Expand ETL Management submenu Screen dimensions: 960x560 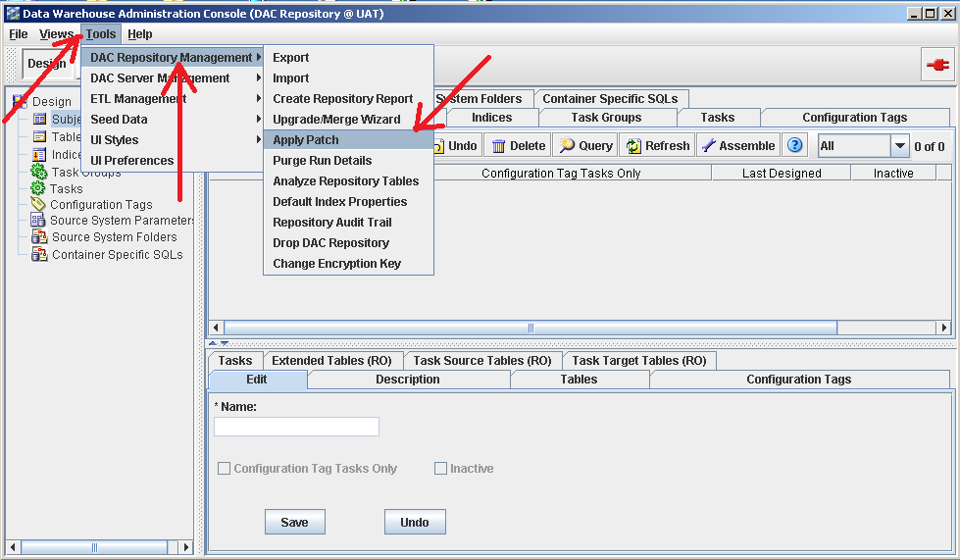coord(172,98)
